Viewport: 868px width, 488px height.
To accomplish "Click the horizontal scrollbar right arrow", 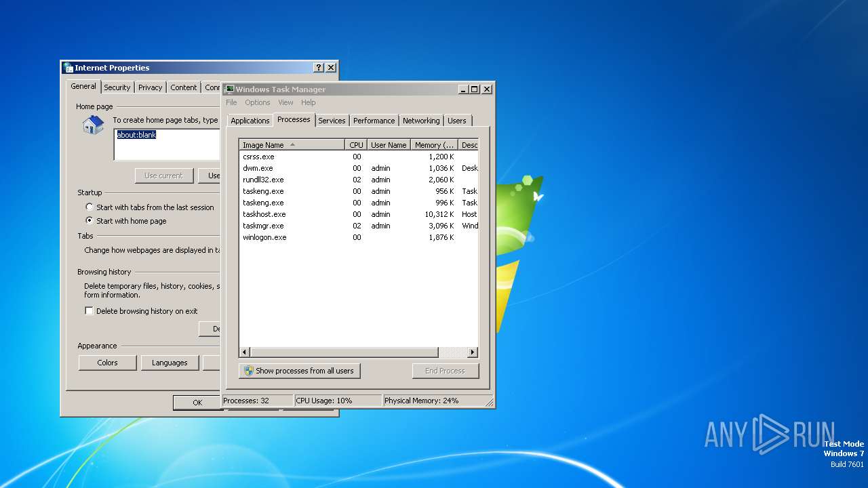I will 473,352.
